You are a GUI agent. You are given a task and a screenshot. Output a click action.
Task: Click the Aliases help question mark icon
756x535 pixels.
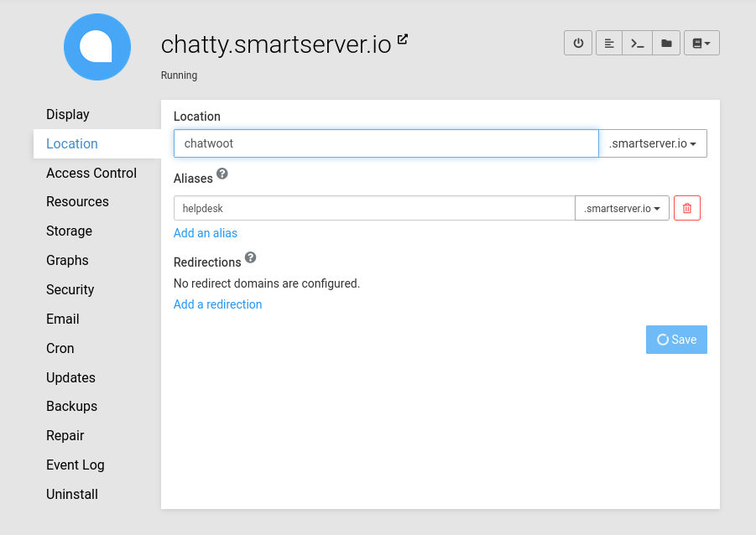[x=222, y=174]
